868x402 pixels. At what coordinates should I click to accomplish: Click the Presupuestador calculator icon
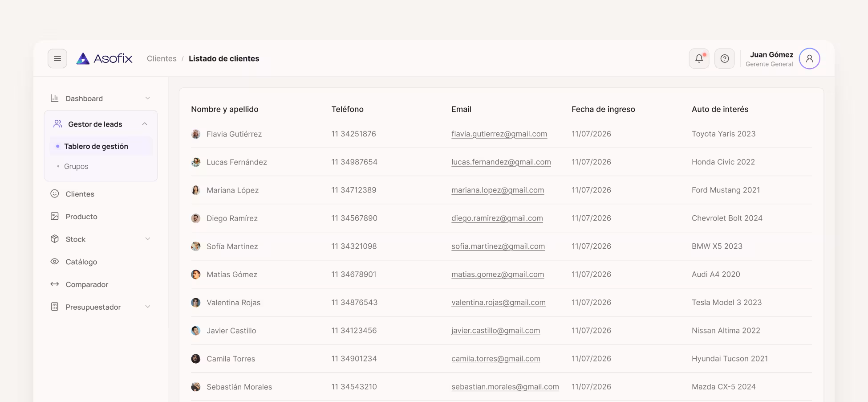pyautogui.click(x=55, y=307)
